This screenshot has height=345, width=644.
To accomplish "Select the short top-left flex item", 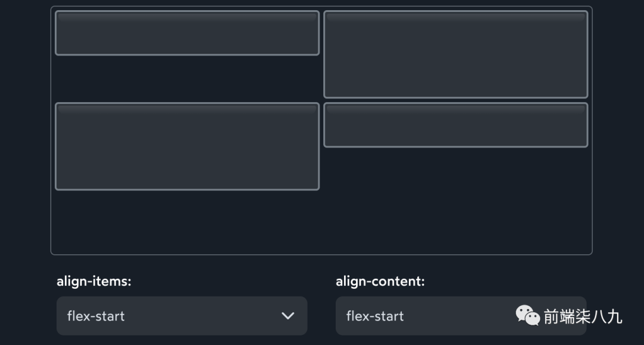I will coord(187,33).
